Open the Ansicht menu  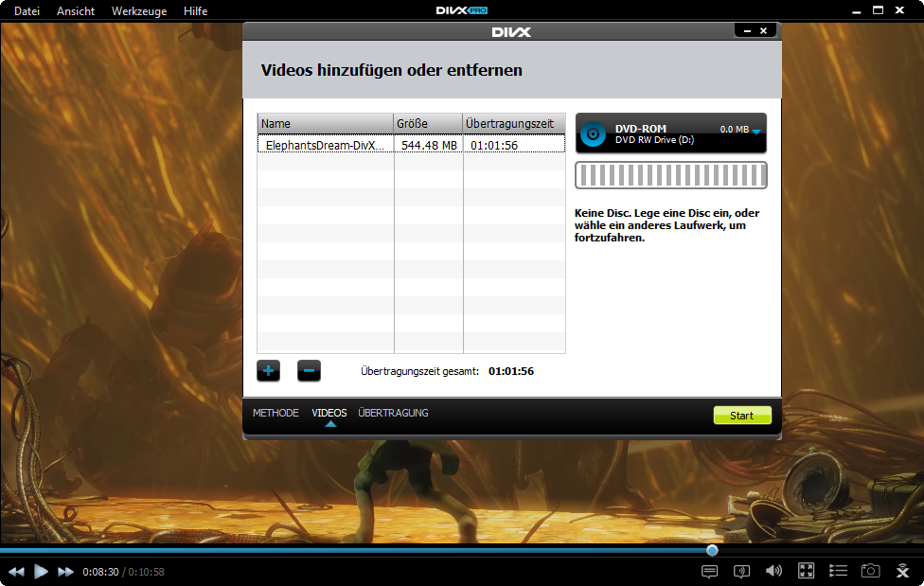(x=76, y=10)
